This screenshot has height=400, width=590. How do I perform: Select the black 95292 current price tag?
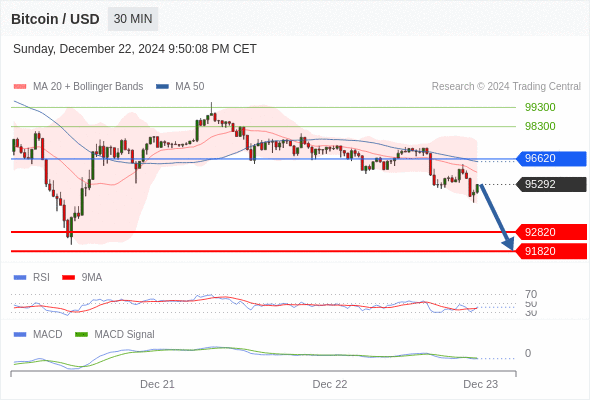tap(551, 184)
